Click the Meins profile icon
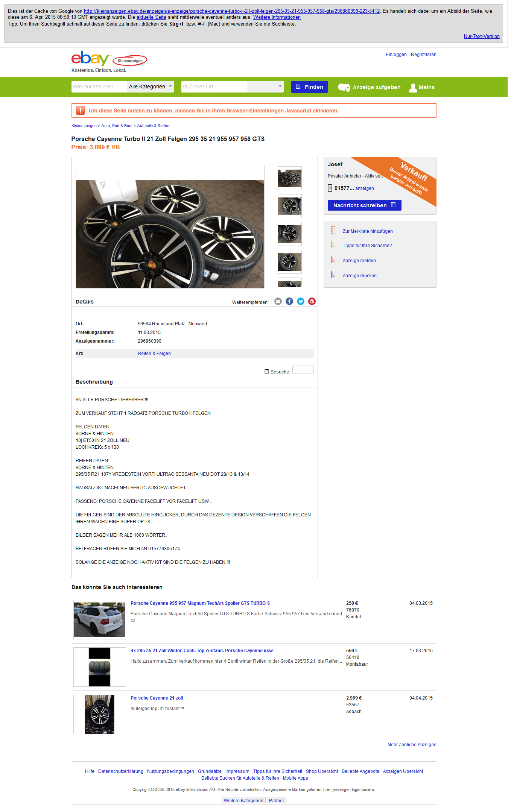The width and height of the screenshot is (508, 812). (413, 88)
